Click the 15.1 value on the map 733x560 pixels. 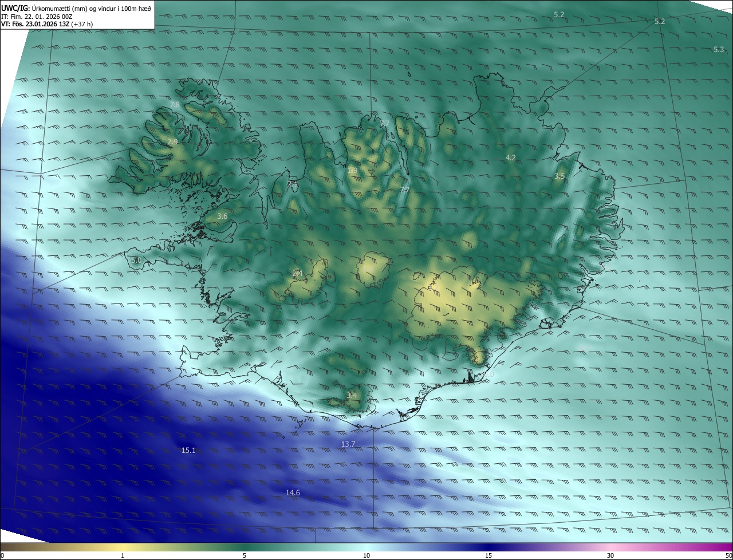pos(188,451)
